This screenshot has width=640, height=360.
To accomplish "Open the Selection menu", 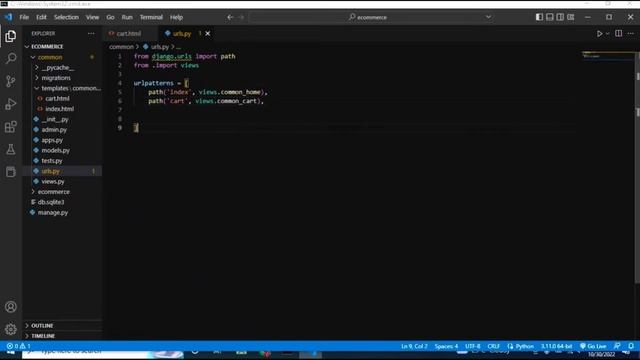I will point(66,17).
